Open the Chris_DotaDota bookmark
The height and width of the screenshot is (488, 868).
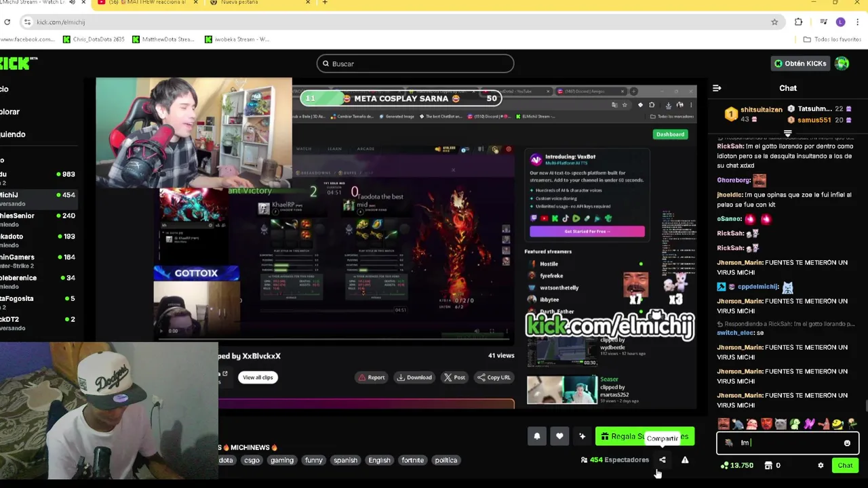(x=94, y=39)
